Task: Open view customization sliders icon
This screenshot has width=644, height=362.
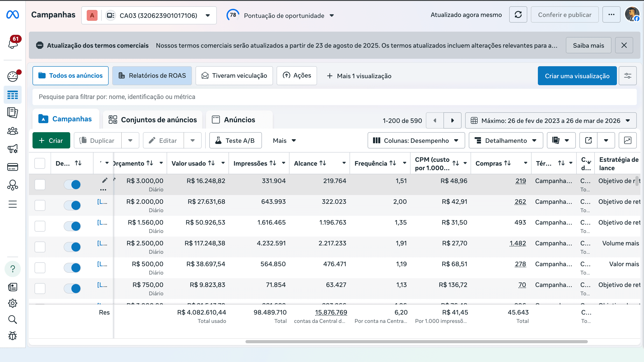Action: pos(628,76)
